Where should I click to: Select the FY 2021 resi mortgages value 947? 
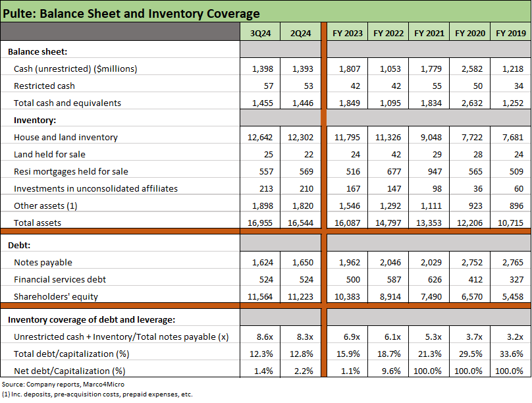pos(435,172)
